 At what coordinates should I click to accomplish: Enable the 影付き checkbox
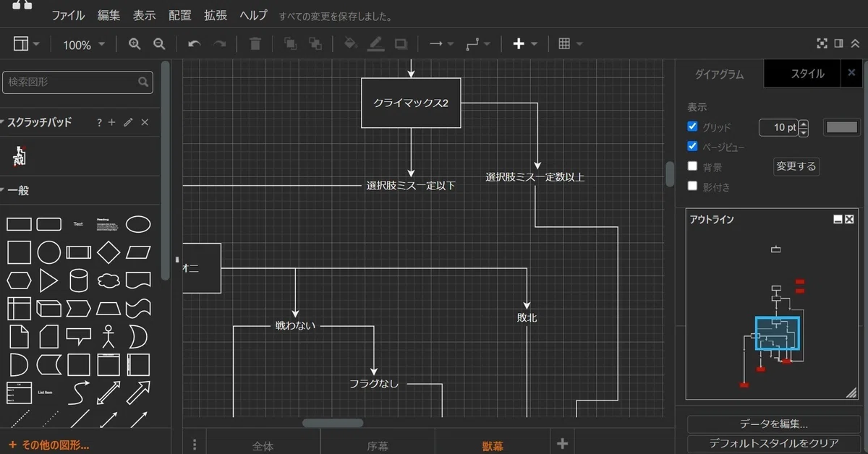tap(692, 186)
